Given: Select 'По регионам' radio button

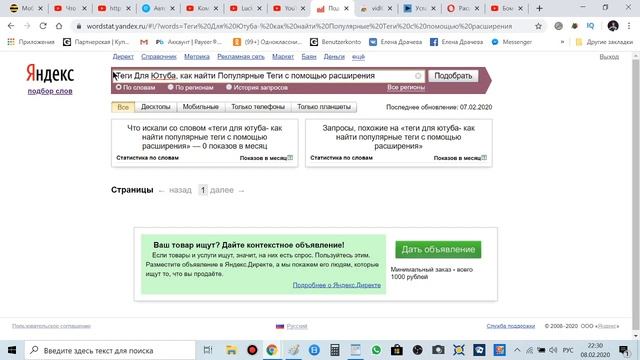Looking at the screenshot, I should 171,87.
